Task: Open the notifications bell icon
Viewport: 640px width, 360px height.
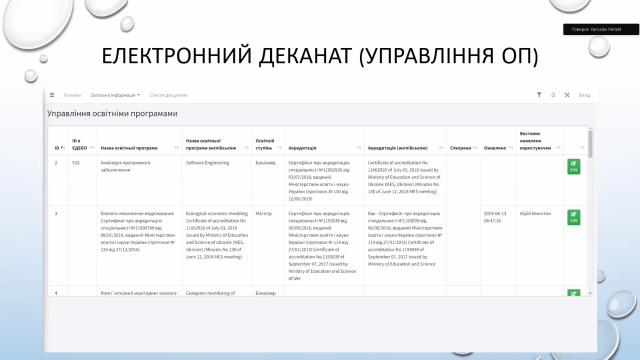Action: coord(553,95)
